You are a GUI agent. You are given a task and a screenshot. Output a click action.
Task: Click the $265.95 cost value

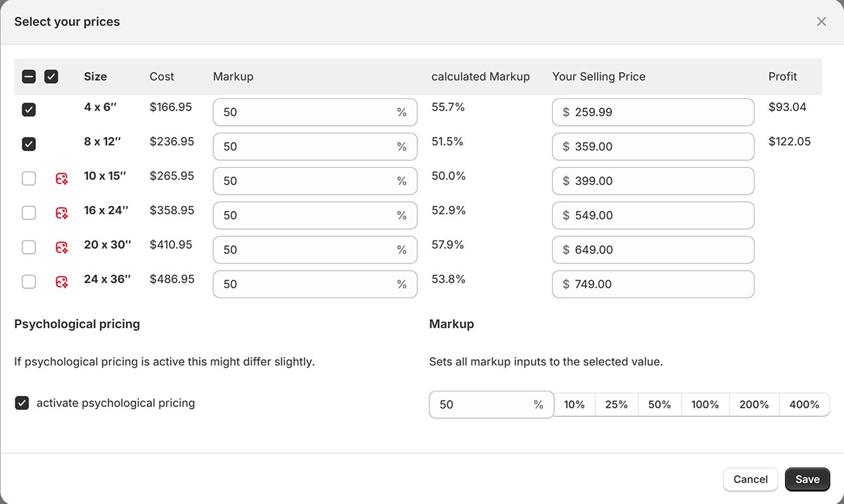point(172,176)
